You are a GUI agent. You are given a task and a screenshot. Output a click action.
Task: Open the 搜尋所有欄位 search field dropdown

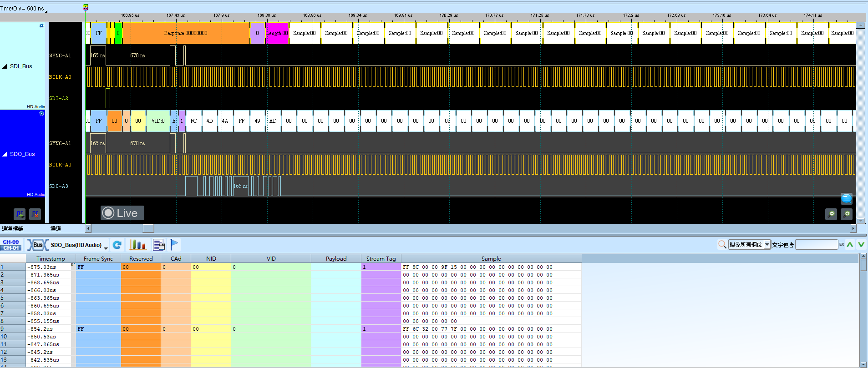pos(767,245)
